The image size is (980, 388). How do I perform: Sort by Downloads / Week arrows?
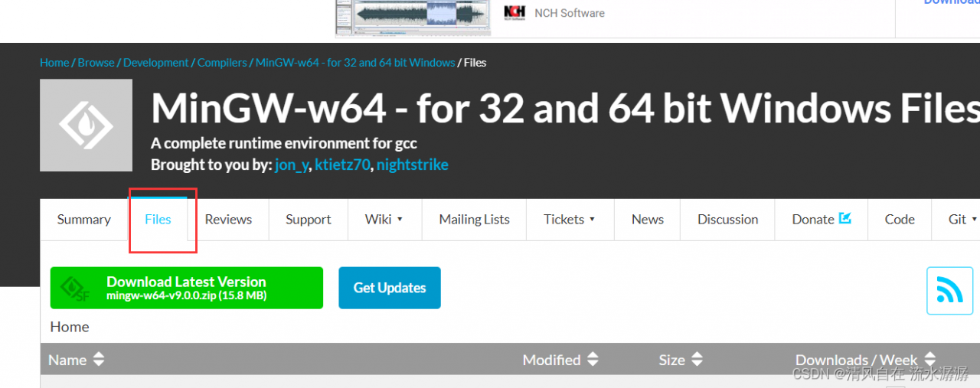(929, 359)
